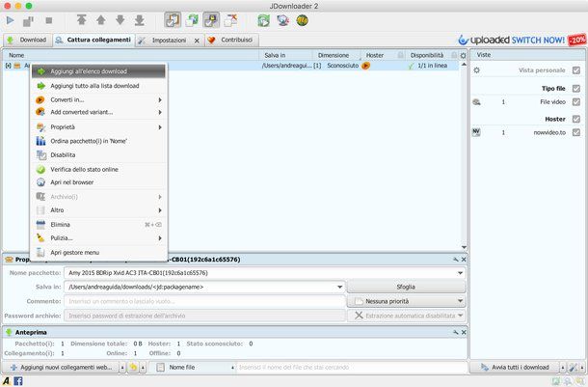
Task: Open the Nome file search type dropdown
Action: coord(232,368)
